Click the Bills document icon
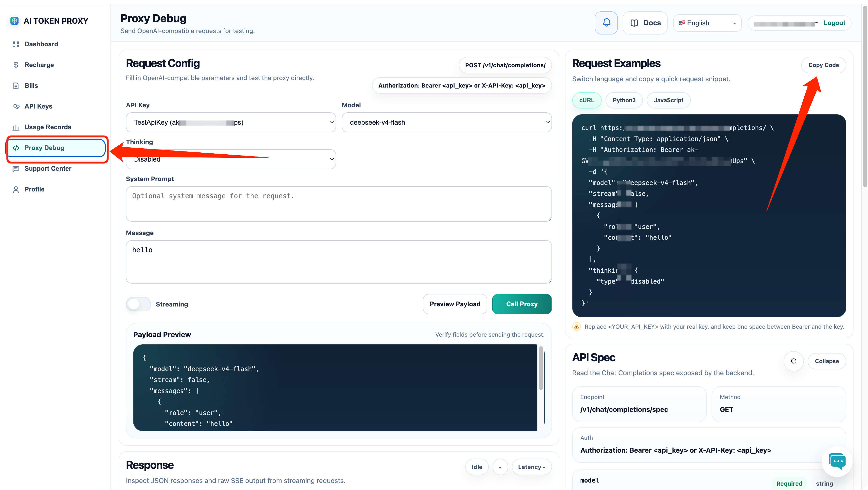 [16, 86]
